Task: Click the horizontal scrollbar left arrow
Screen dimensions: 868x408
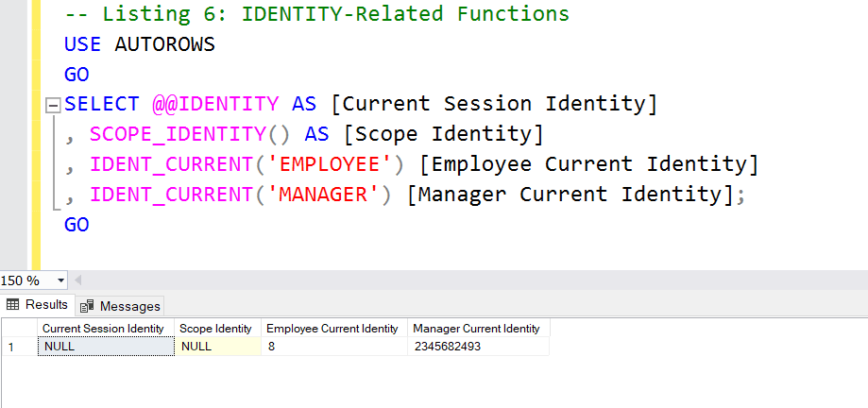Action: click(x=77, y=280)
